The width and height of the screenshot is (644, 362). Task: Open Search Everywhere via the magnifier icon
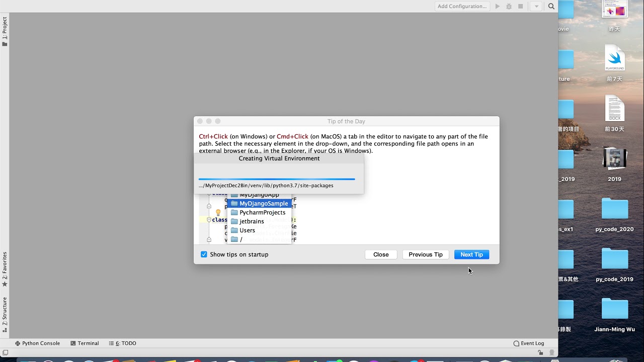tap(551, 7)
